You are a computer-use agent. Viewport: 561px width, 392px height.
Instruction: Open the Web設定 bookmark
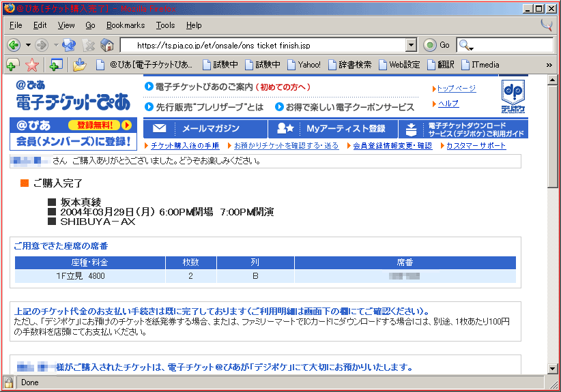(x=399, y=65)
